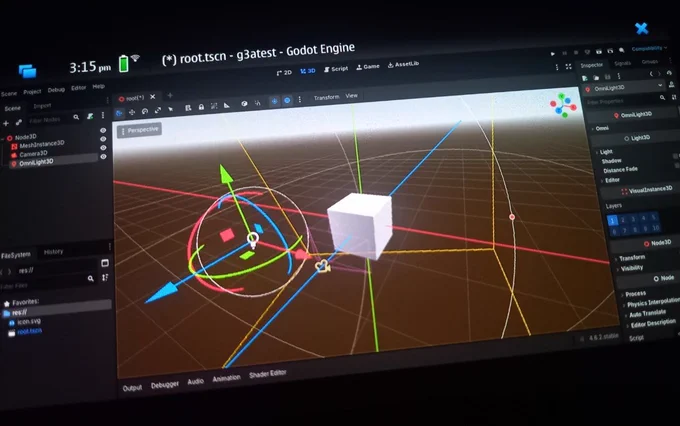
Task: Click the FileSystem split mode toggle icon
Action: [x=105, y=263]
